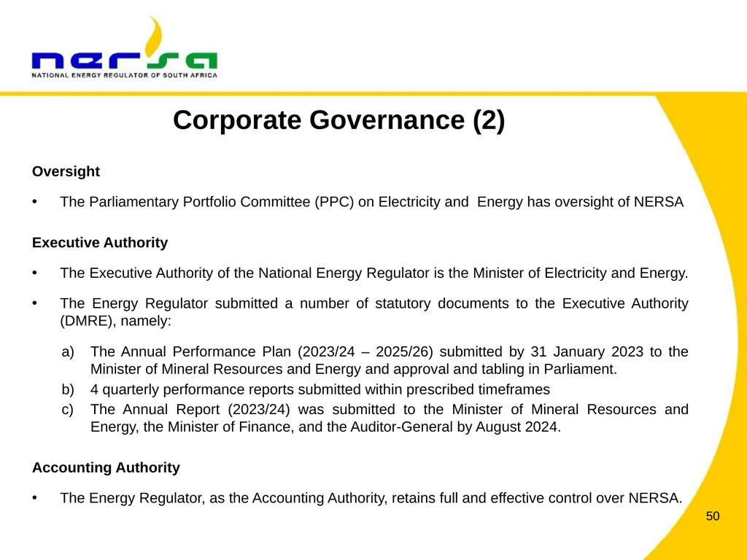Screen dimensions: 747x560
Task: Click the slide number 50
Action: pyautogui.click(x=713, y=516)
